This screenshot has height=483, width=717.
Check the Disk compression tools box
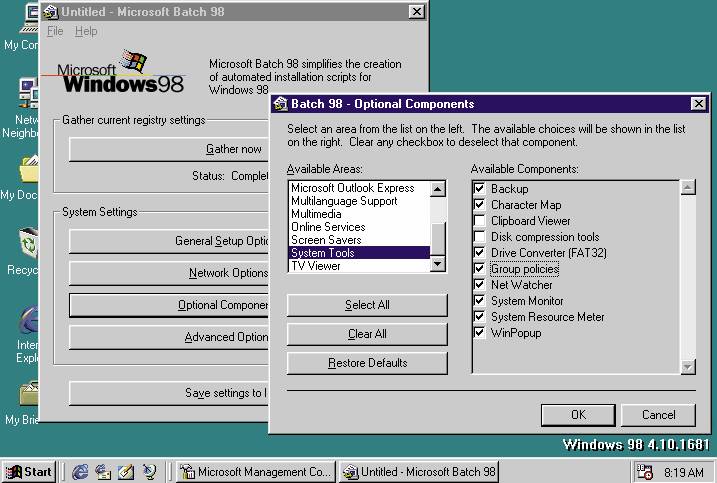pyautogui.click(x=479, y=236)
